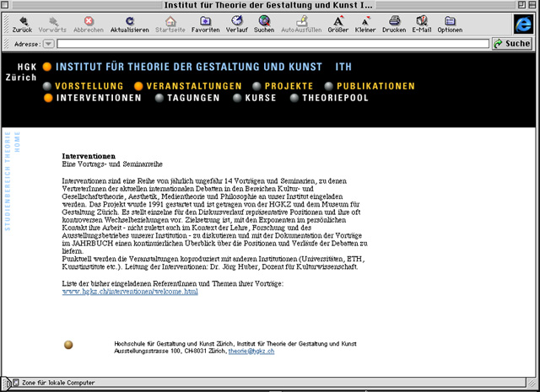Click the Suchen globe icon
The height and width of the screenshot is (392, 540).
(263, 20)
